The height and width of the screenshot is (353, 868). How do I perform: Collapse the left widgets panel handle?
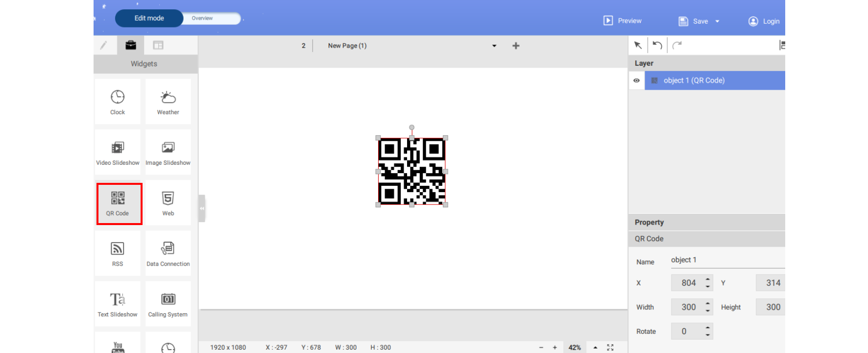(x=202, y=208)
